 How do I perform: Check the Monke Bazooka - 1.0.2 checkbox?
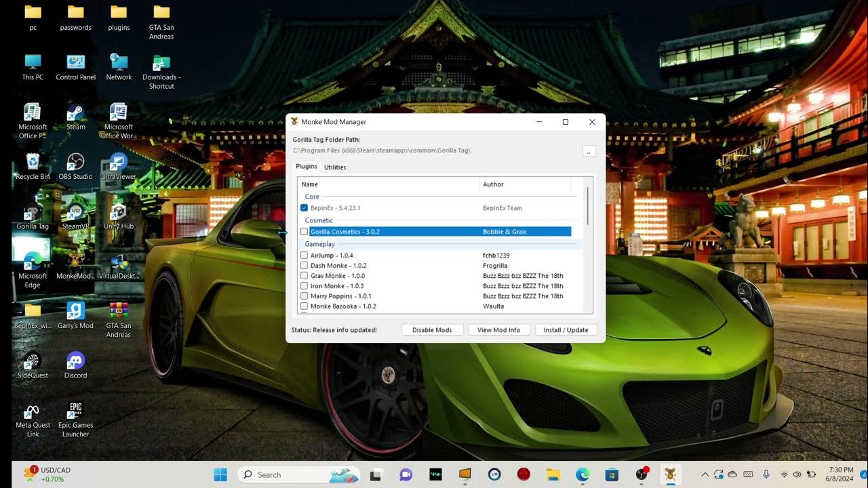tap(304, 306)
